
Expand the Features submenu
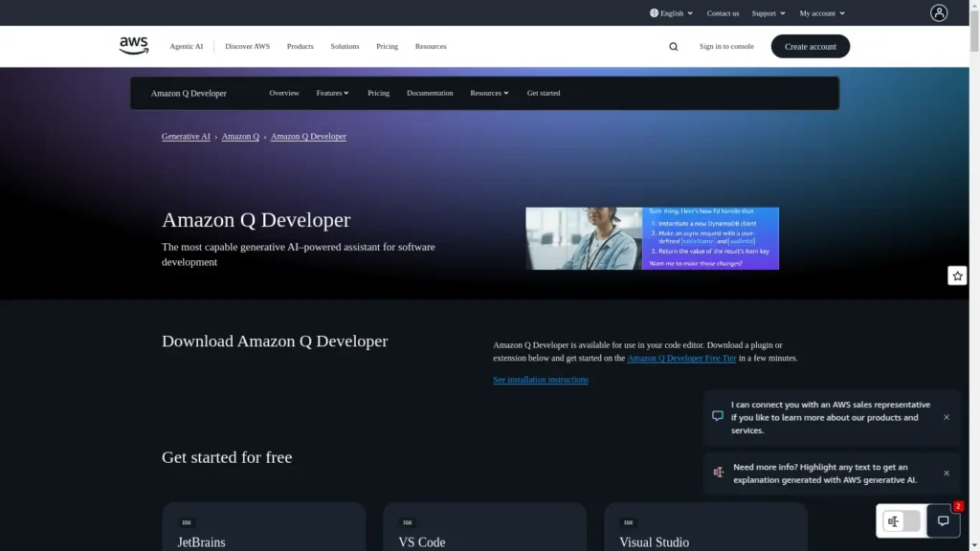click(332, 93)
